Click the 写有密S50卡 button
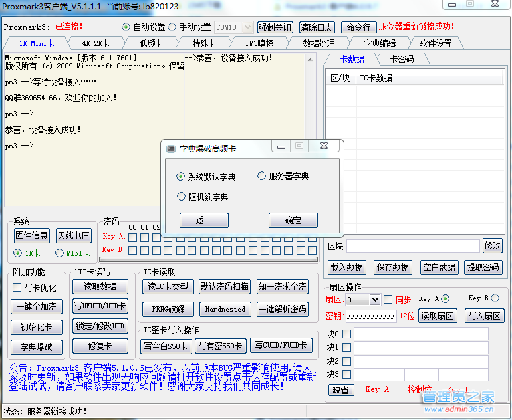 coord(221,346)
